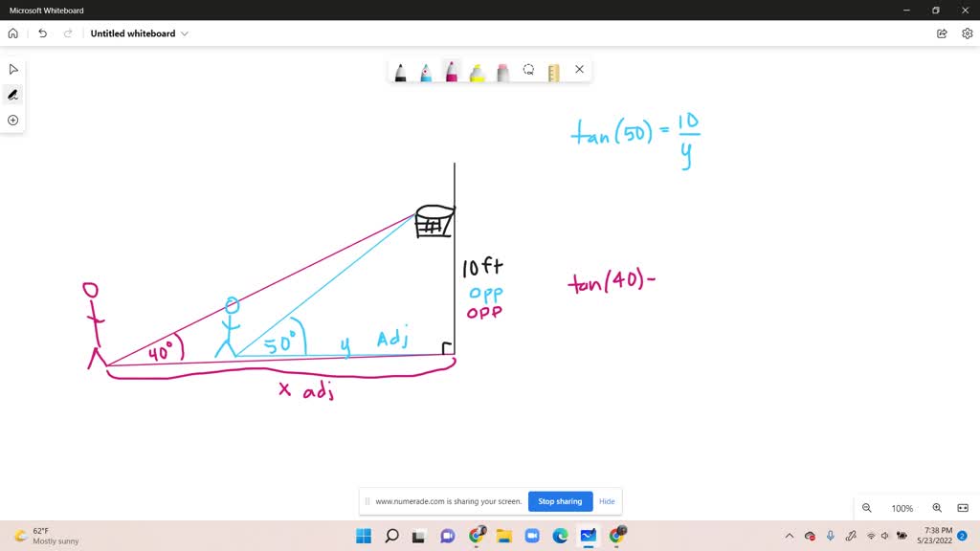Click the Stop sharing button
Image resolution: width=980 pixels, height=551 pixels.
point(560,501)
